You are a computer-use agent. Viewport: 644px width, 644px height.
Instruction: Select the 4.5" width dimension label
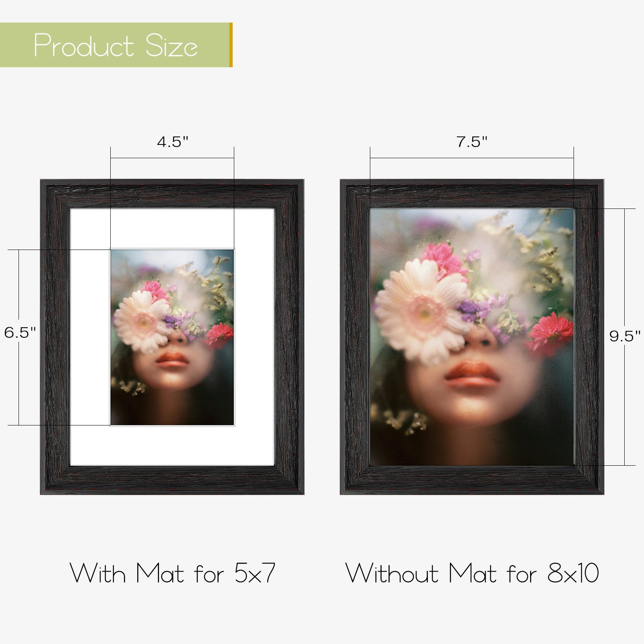173,142
